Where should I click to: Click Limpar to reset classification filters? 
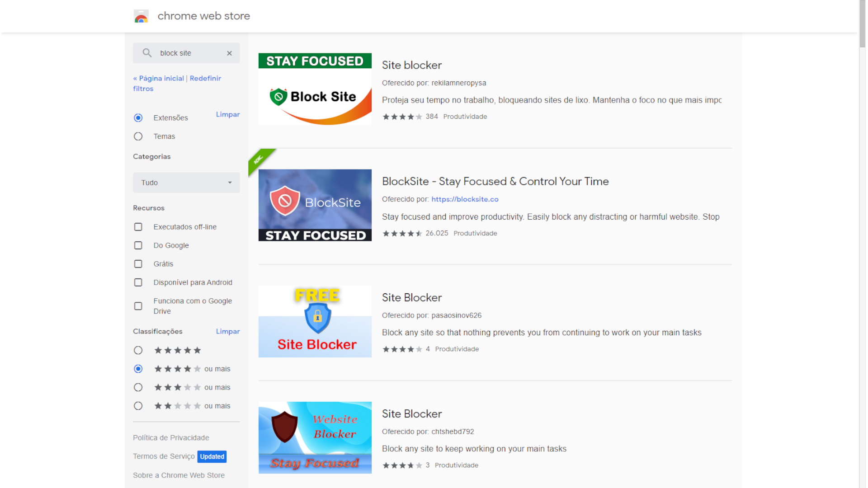point(228,331)
